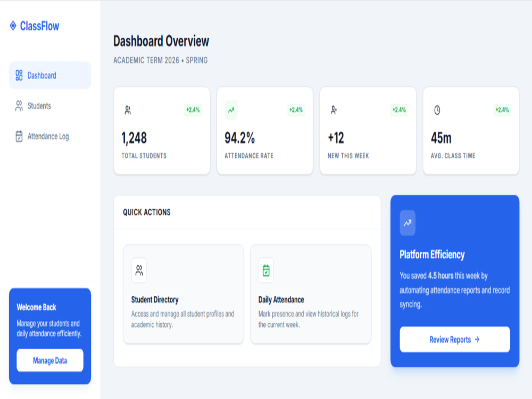
Task: Select the 1,248 total students value
Action: [x=135, y=138]
